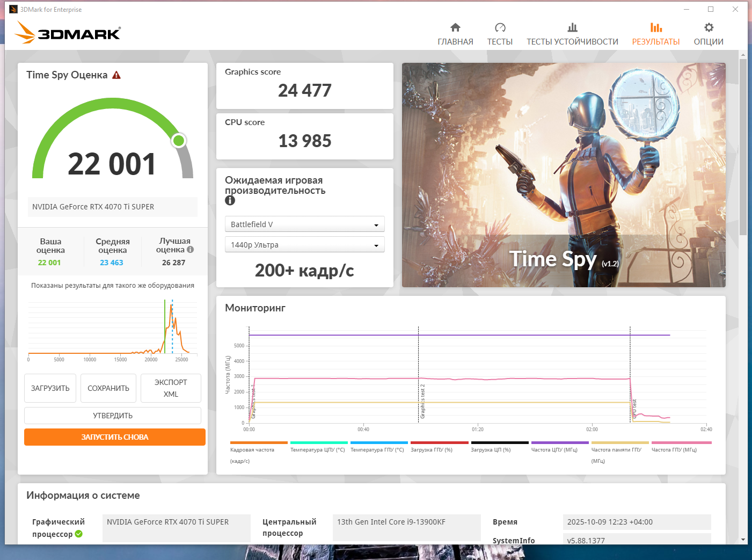Click the 3DMark app icon in the title bar
This screenshot has height=560, width=752.
[x=13, y=9]
